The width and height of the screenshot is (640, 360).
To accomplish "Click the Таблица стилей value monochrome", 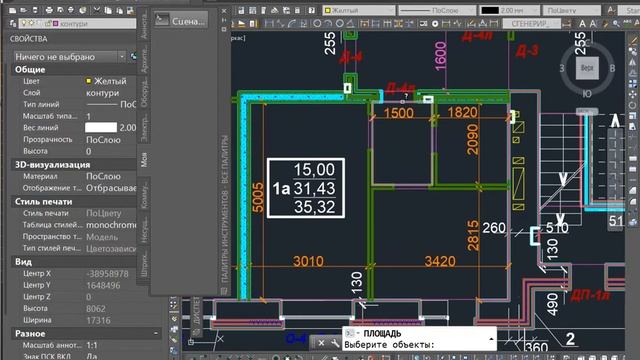I will (111, 225).
